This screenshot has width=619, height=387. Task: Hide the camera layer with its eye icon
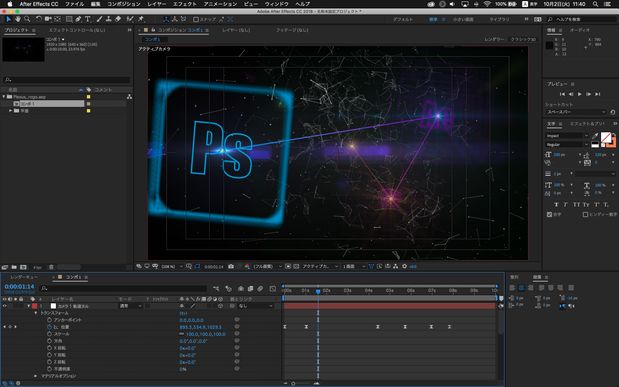pos(5,306)
